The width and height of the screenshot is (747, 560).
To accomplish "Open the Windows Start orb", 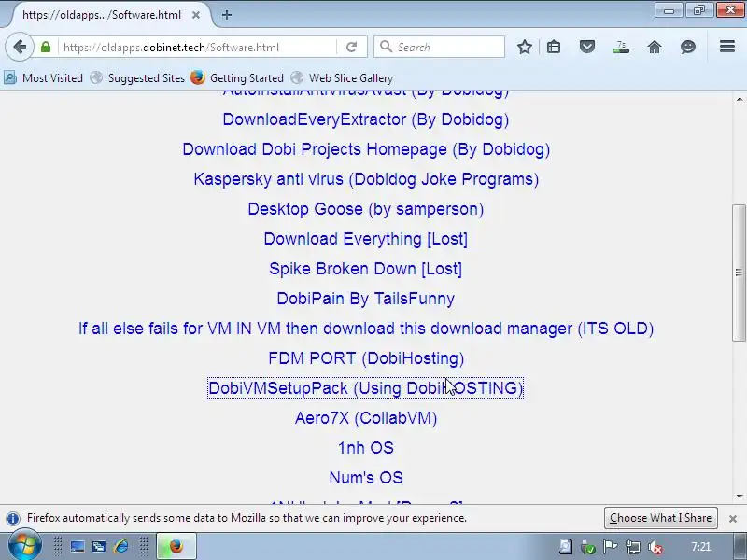I will 24,546.
